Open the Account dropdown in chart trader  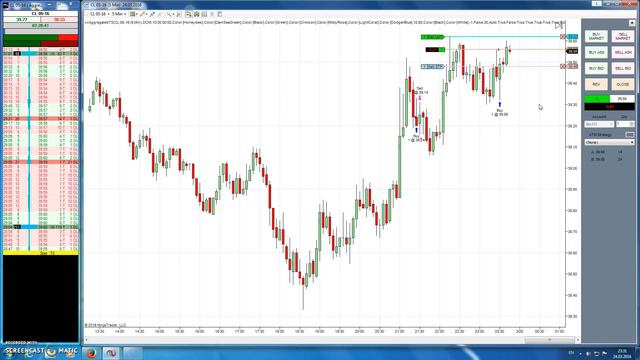click(599, 124)
